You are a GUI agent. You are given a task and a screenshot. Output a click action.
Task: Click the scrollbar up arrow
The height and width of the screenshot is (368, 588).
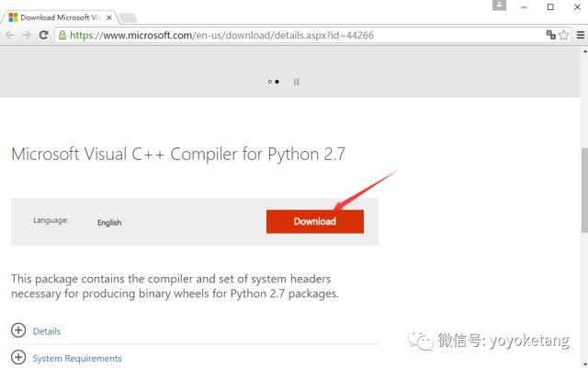point(584,52)
